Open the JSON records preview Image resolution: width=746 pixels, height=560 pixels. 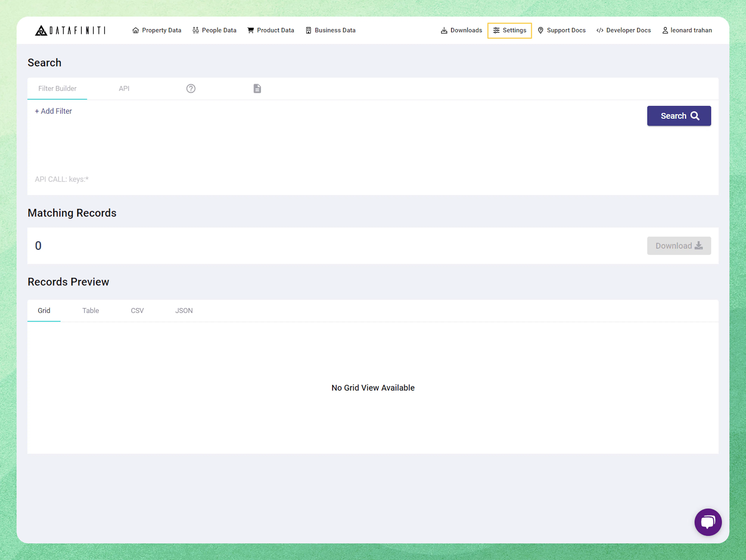184,310
